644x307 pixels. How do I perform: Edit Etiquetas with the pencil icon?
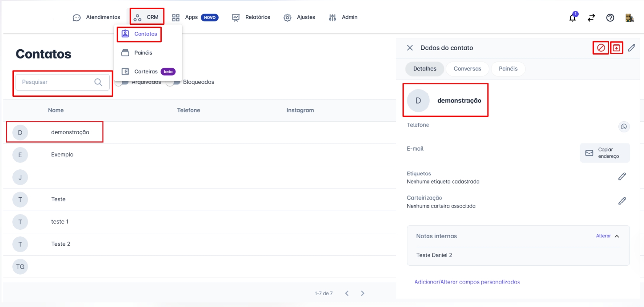tap(622, 176)
